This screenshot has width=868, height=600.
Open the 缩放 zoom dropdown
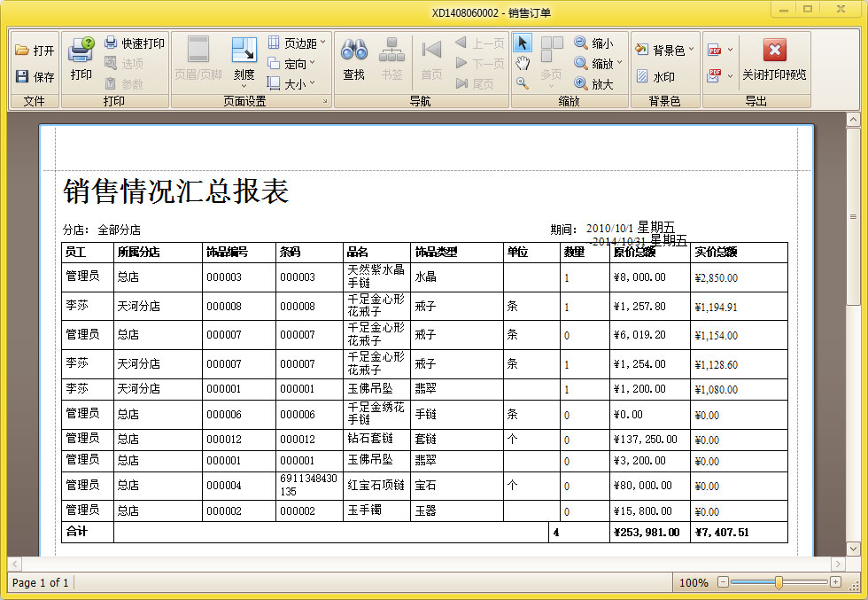[x=599, y=64]
